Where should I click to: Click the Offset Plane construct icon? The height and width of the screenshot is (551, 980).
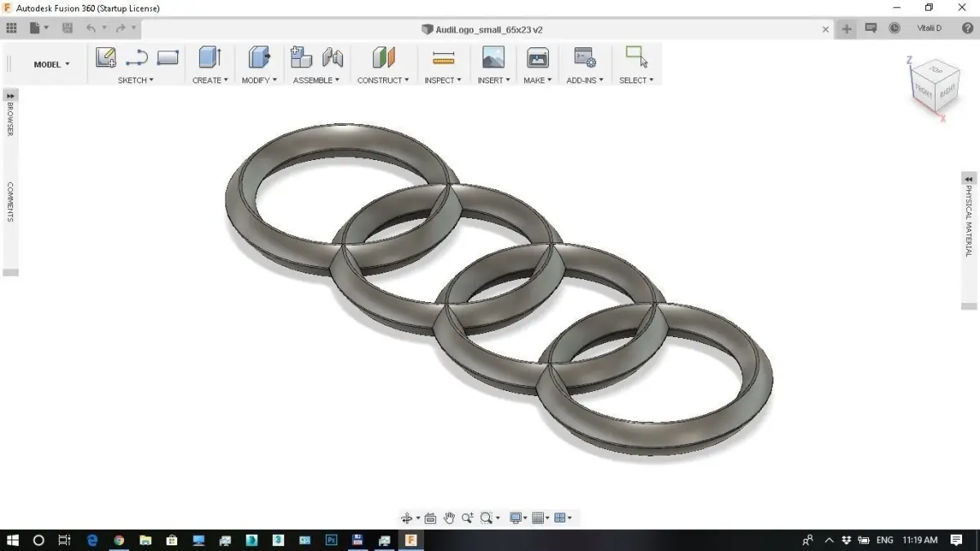coord(383,57)
